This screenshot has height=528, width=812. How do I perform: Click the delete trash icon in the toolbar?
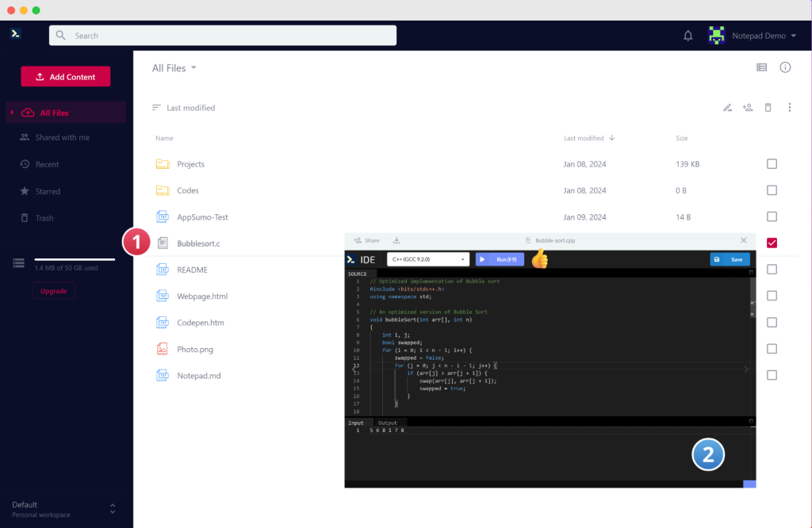(768, 107)
